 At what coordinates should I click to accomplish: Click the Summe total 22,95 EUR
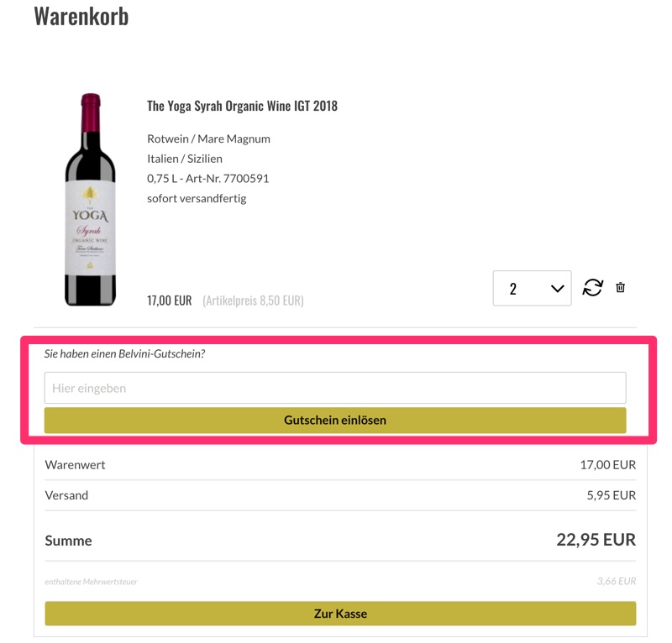point(596,540)
